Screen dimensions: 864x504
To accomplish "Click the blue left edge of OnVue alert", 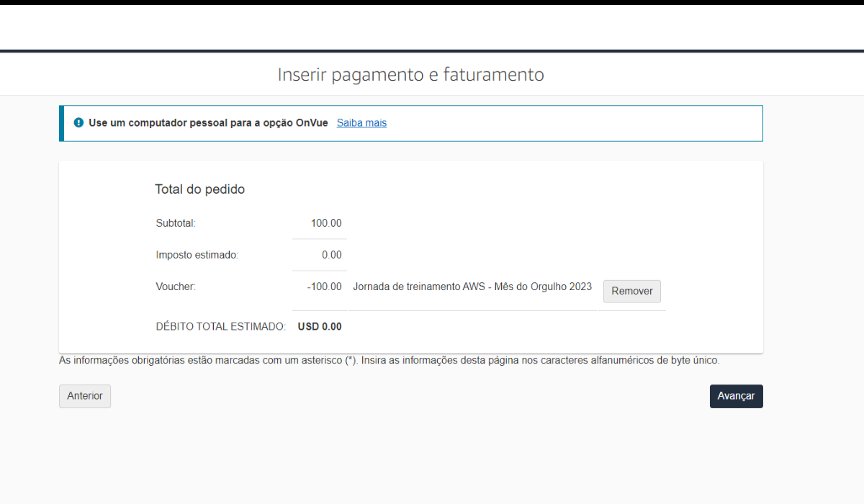I will point(61,123).
